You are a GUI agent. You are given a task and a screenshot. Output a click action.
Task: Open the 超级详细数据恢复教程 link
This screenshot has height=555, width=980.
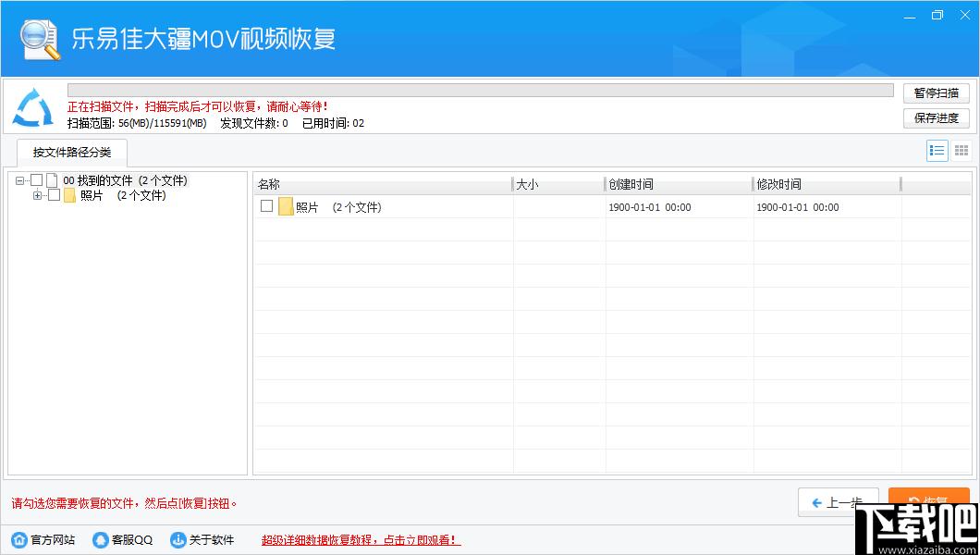click(x=361, y=540)
